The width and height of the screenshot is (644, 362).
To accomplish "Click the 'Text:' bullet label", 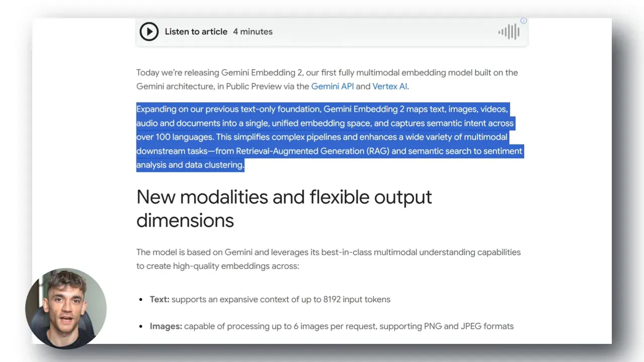I will [159, 299].
